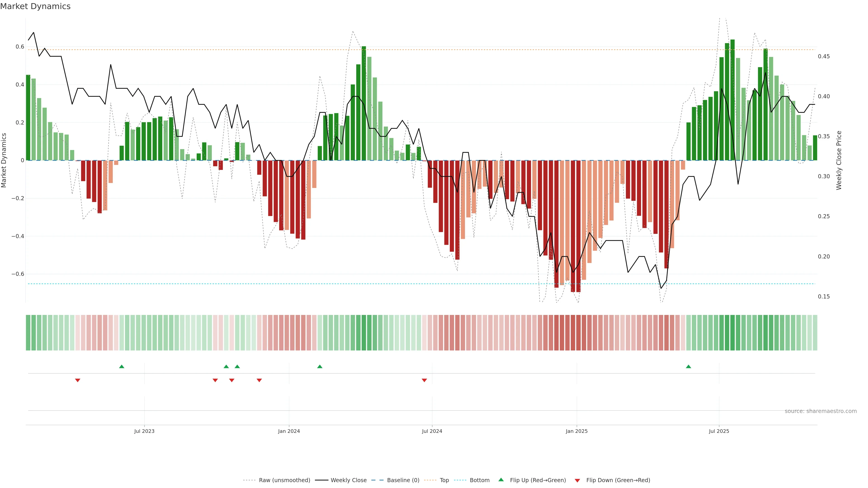
Task: Click rightmost green flip-up marker before Jul 2025
Action: (688, 366)
